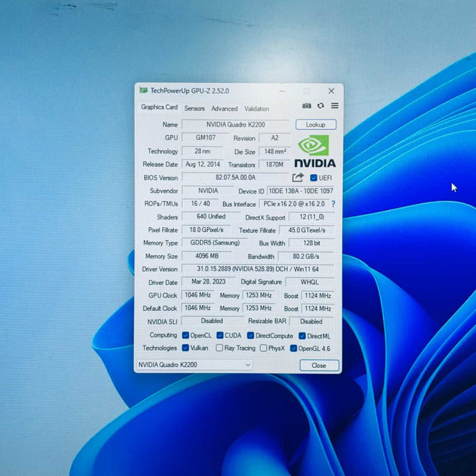Toggle the UEFI checkbox
This screenshot has width=476, height=476.
313,178
